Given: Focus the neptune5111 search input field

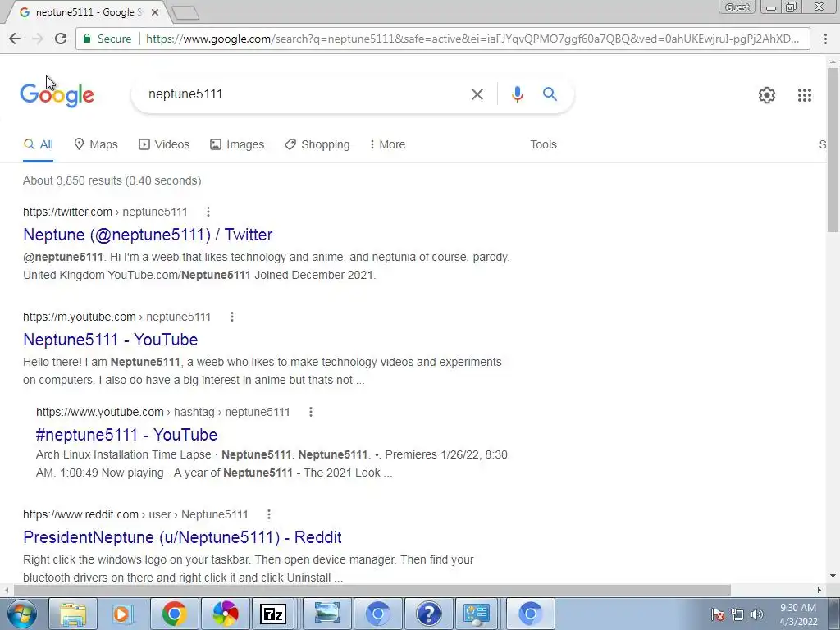Looking at the screenshot, I should click(x=303, y=94).
